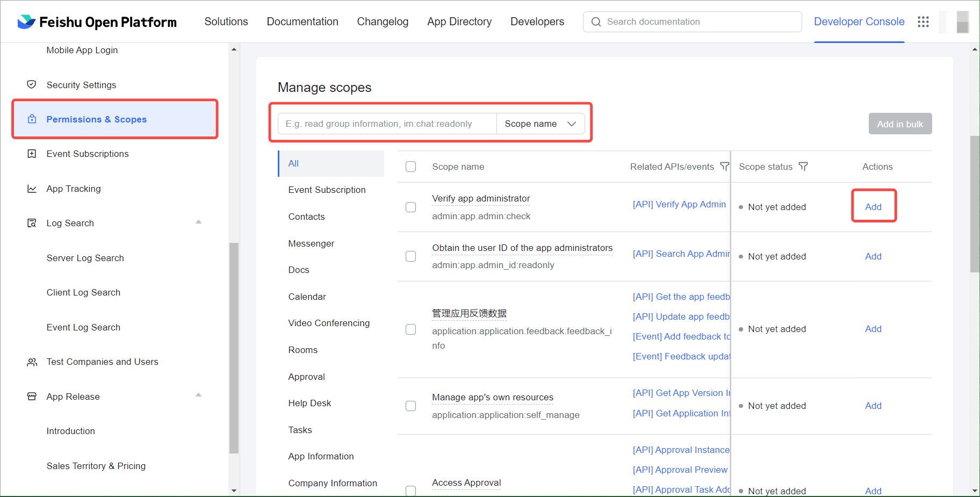Image resolution: width=980 pixels, height=497 pixels.
Task: Click the Feishu logo icon
Action: click(26, 22)
